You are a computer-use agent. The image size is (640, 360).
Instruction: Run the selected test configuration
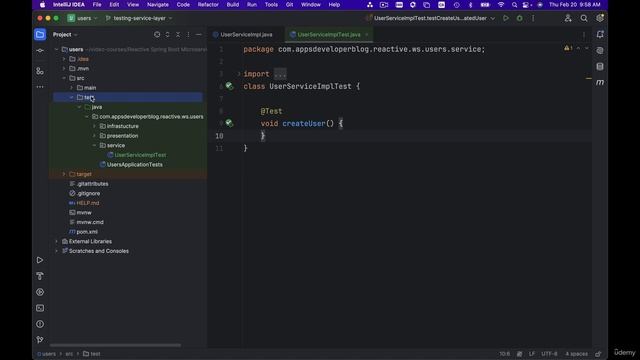[x=506, y=18]
